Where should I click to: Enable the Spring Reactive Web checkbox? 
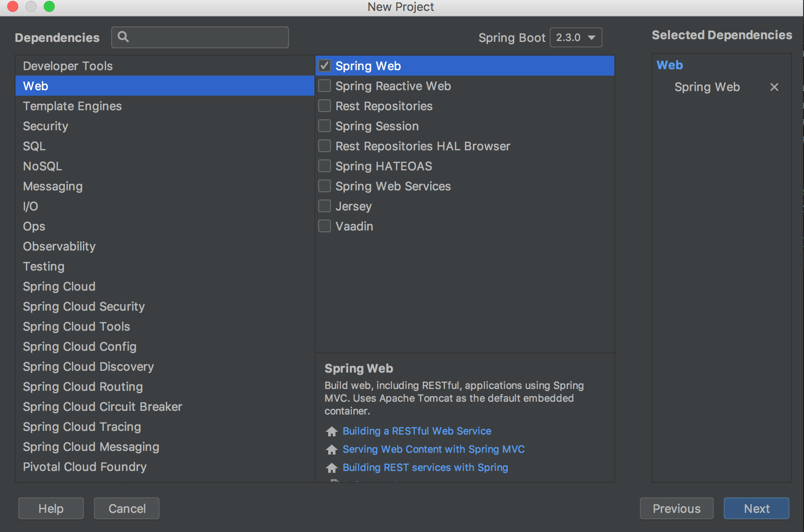(x=325, y=86)
